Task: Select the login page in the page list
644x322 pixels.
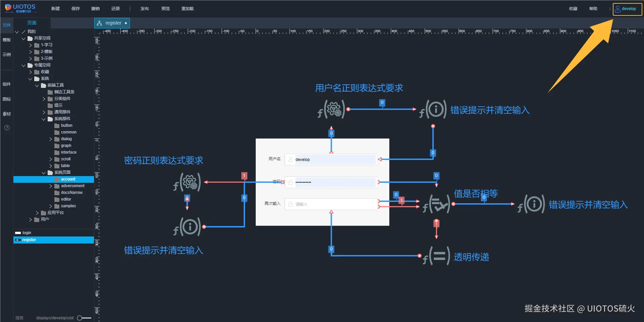Action: tap(26, 232)
